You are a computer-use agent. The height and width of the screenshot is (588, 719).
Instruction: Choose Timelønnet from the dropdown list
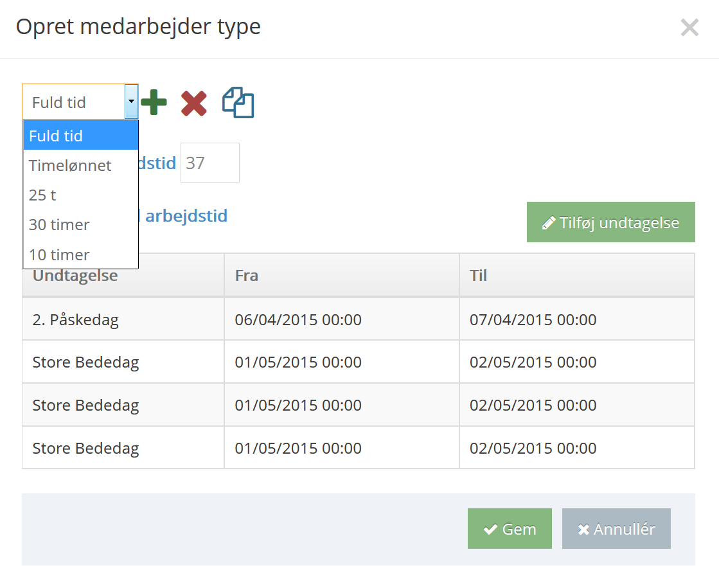(x=81, y=165)
